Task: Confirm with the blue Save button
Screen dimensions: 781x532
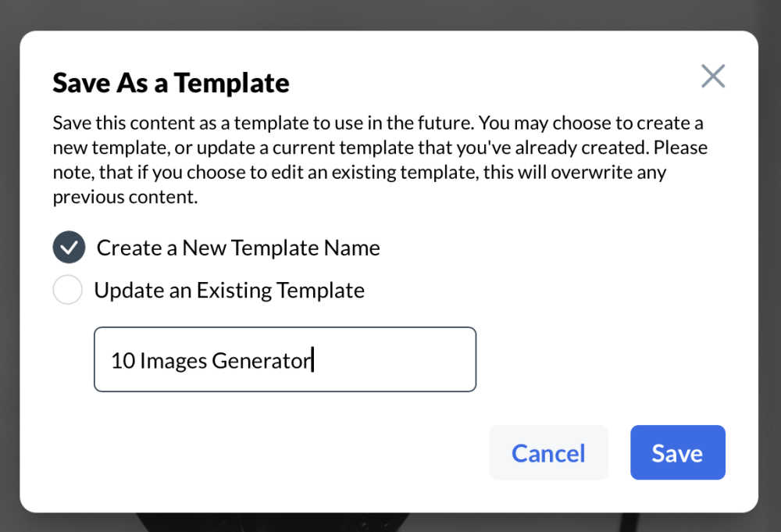Action: 677,453
